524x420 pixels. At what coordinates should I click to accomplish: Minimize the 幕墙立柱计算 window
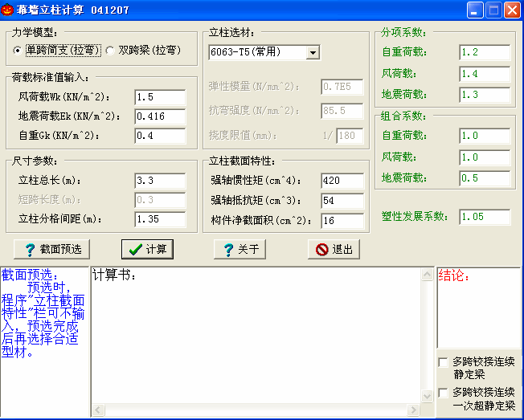475,10
